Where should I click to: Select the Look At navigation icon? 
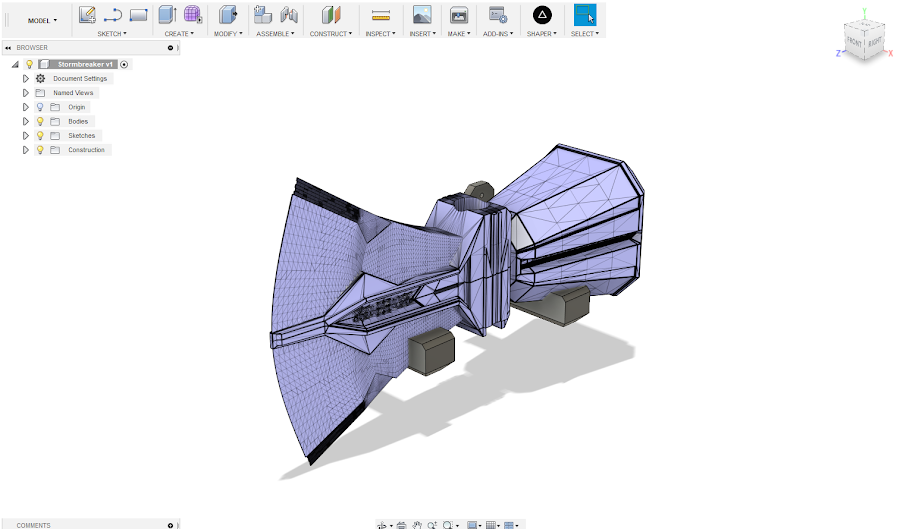point(401,525)
